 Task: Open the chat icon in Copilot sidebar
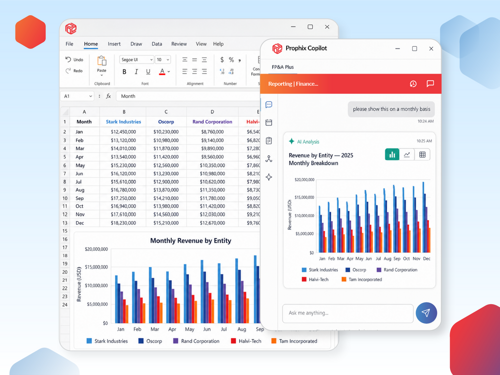pyautogui.click(x=269, y=105)
